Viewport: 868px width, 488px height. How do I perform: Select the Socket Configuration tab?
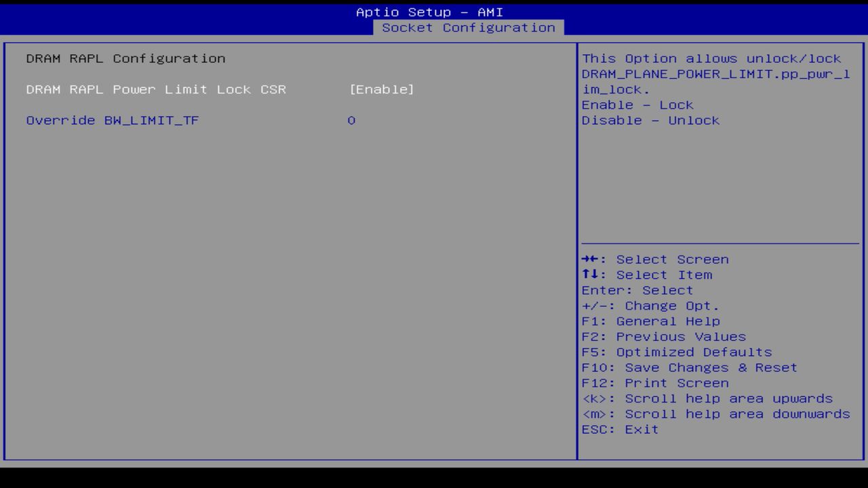[x=469, y=27]
